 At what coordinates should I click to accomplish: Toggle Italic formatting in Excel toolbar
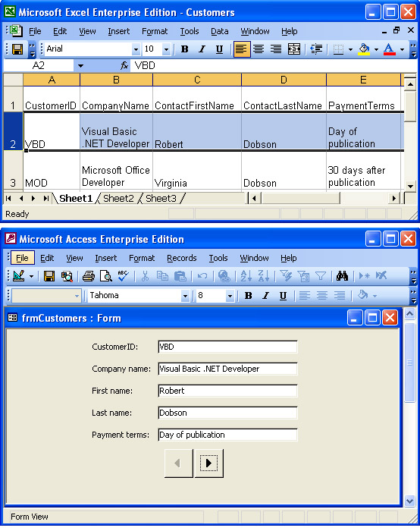[202, 49]
